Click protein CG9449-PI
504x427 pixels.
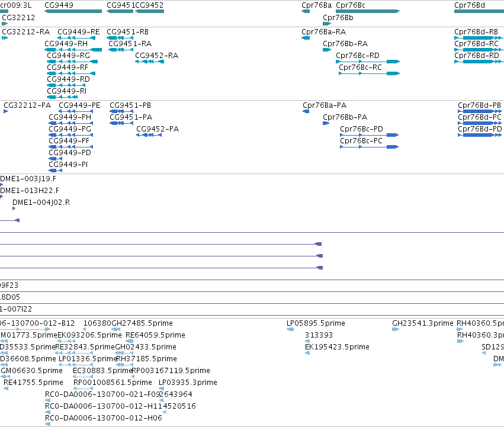[68, 165]
